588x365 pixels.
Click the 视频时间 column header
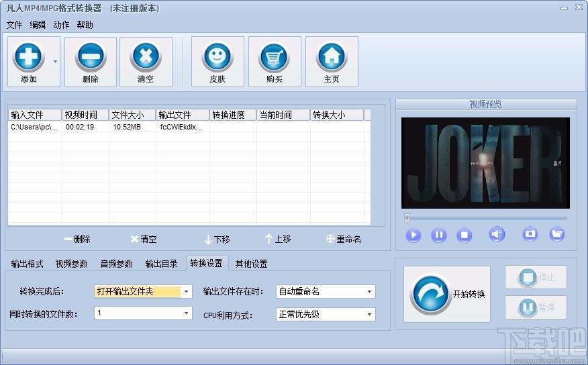pos(85,115)
